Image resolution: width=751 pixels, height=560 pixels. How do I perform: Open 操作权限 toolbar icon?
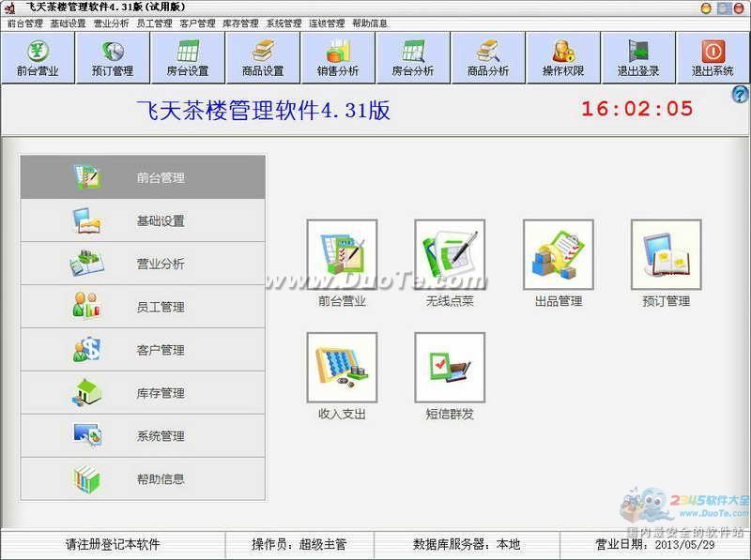pyautogui.click(x=563, y=58)
